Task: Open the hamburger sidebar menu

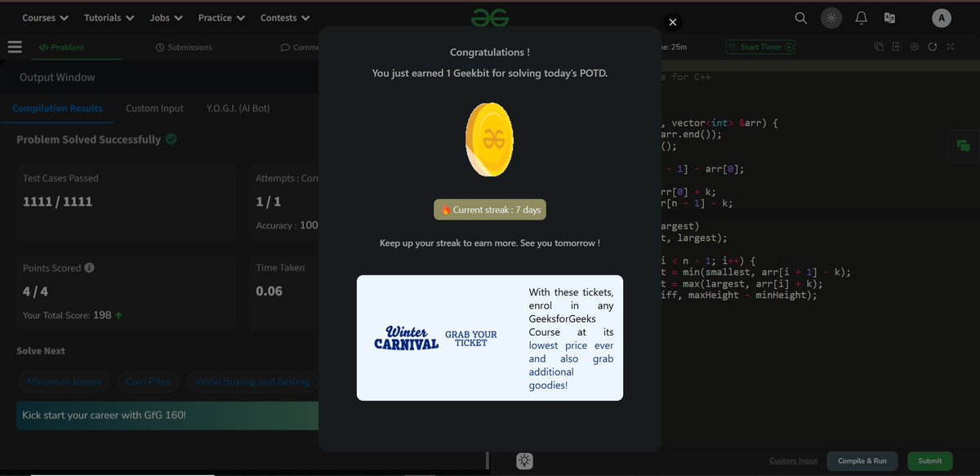Action: coord(15,47)
